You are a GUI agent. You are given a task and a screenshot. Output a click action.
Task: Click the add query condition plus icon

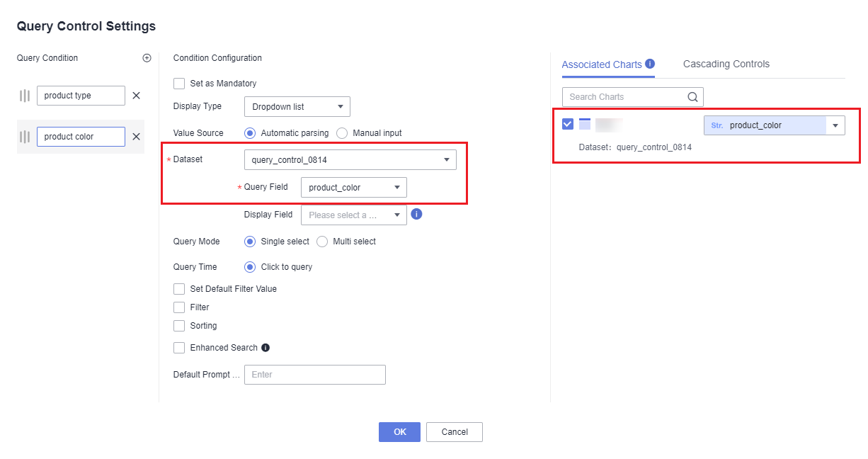[x=147, y=58]
